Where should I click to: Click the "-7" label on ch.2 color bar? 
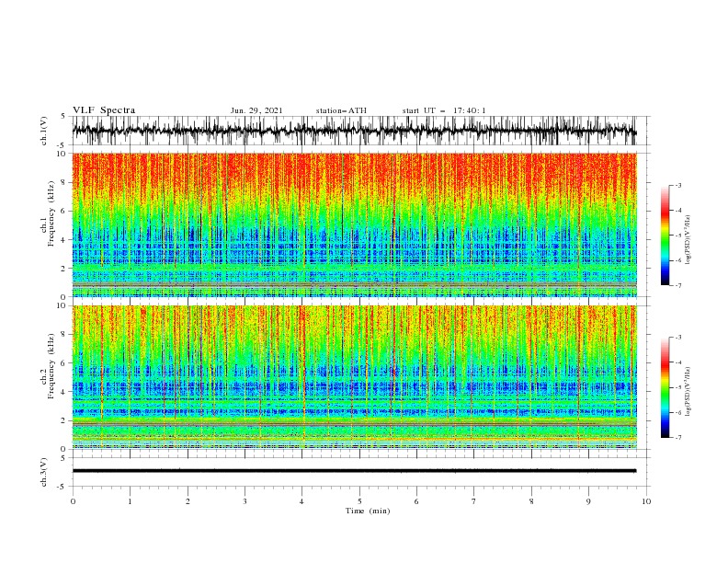[677, 437]
